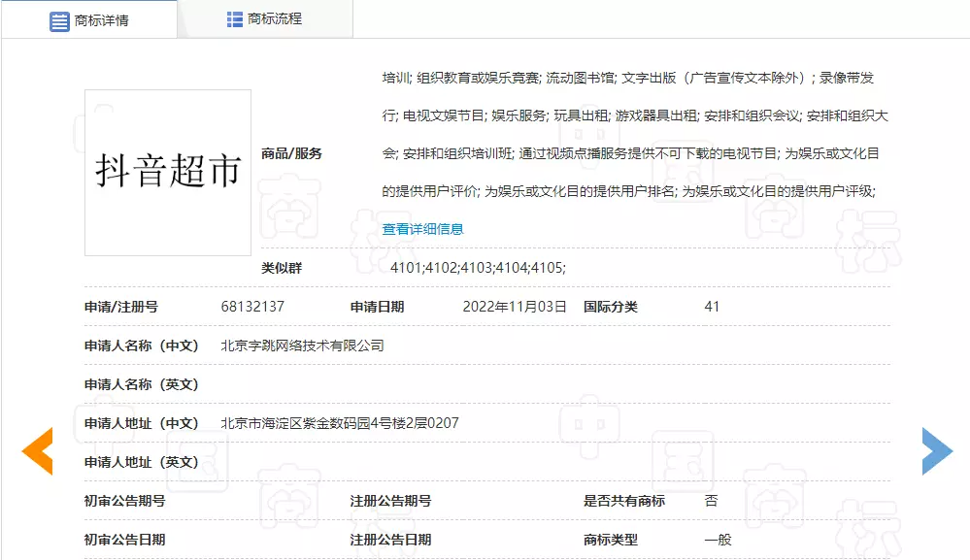Click the 类似群 label
The width and height of the screenshot is (970, 560).
point(282,268)
